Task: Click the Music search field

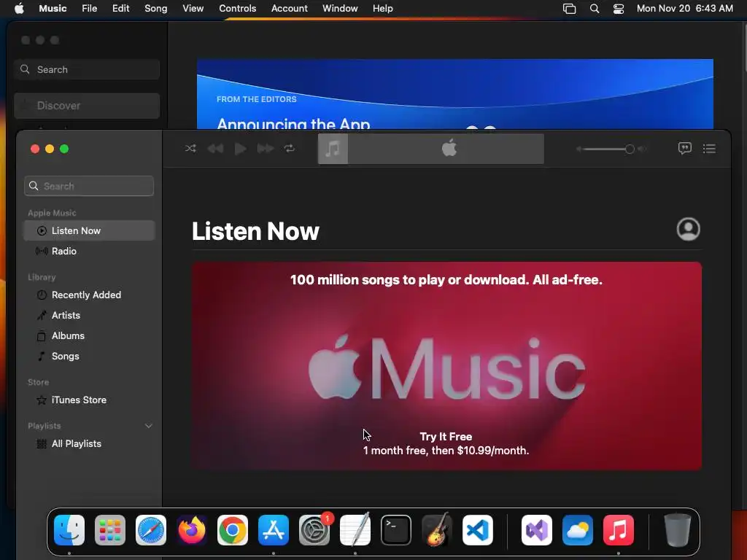Action: coord(89,186)
